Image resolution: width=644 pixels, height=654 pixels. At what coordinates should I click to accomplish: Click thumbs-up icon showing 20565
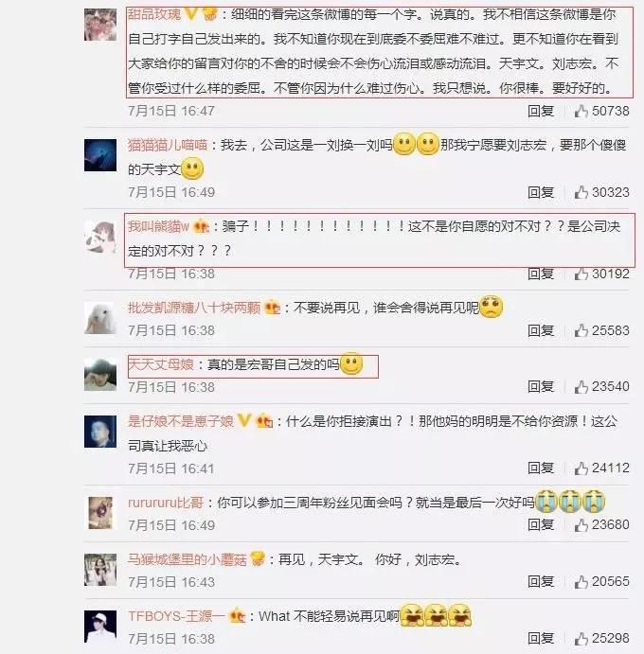[581, 582]
